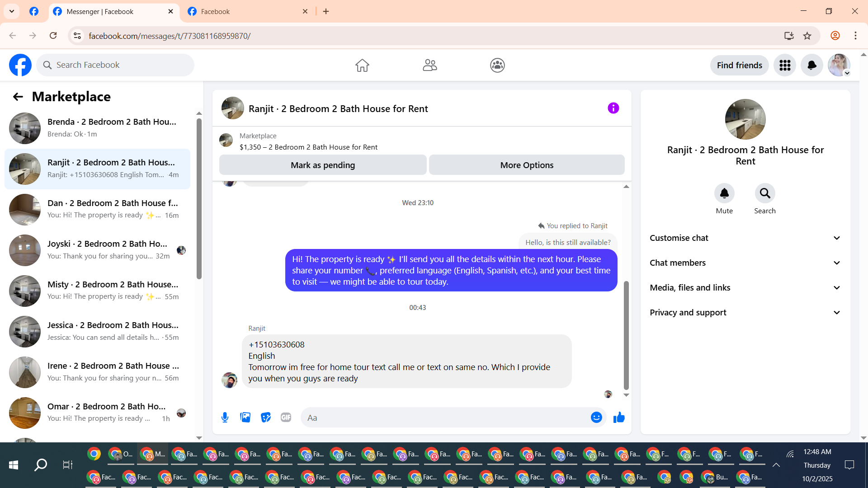Go to the Facebook Home tab
Image resolution: width=868 pixels, height=488 pixels.
(362, 66)
